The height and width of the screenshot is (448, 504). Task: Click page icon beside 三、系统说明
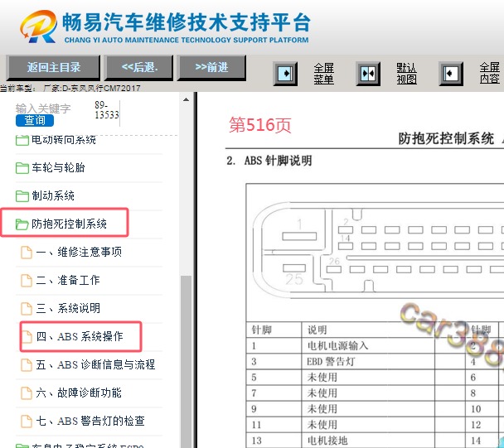(x=27, y=309)
